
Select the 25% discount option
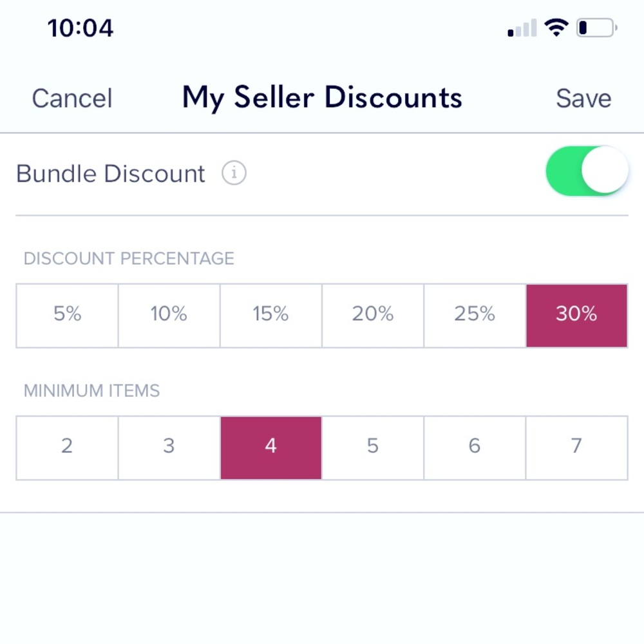coord(474,315)
